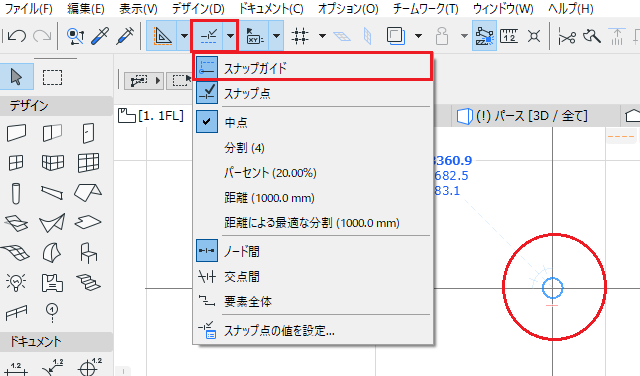Open the grid snap dropdown arrow
Image resolution: width=640 pixels, height=376 pixels.
click(x=322, y=36)
